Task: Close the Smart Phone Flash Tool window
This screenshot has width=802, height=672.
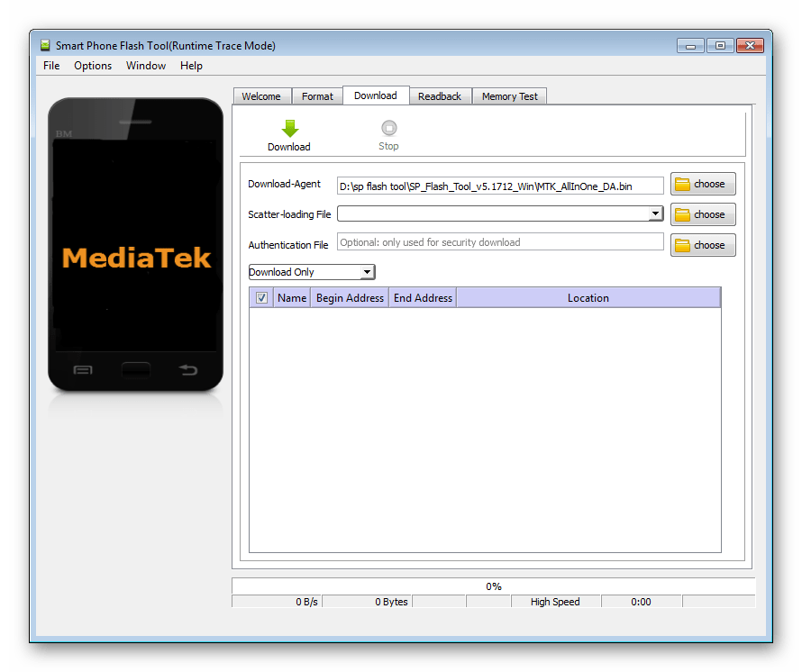Action: 751,46
